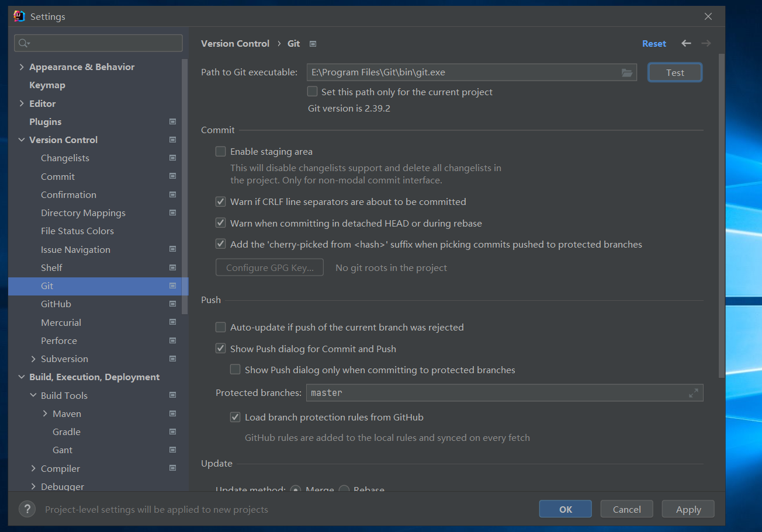762x532 pixels.
Task: Open the Keymap settings page
Action: (47, 85)
